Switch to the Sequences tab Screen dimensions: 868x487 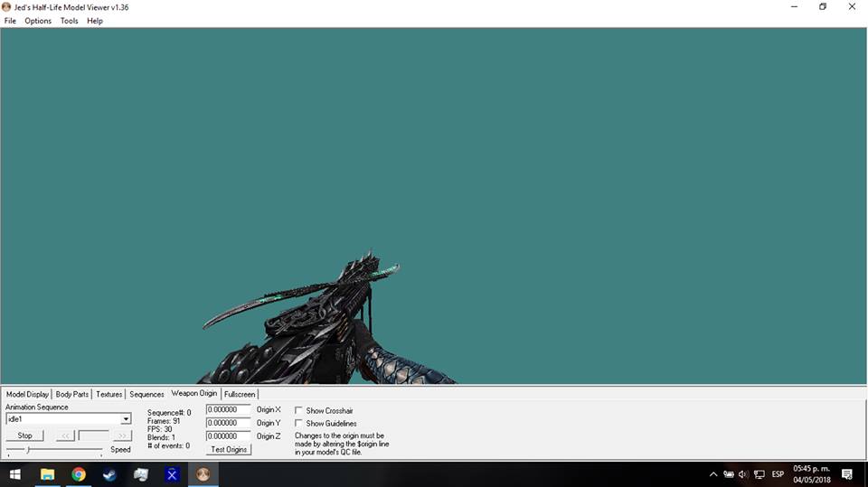[x=146, y=394]
